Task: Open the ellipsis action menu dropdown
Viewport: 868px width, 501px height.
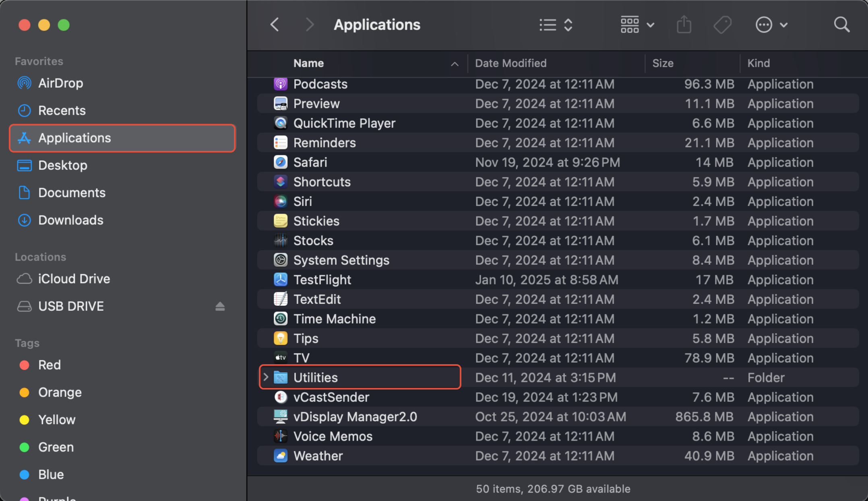Action: point(771,25)
